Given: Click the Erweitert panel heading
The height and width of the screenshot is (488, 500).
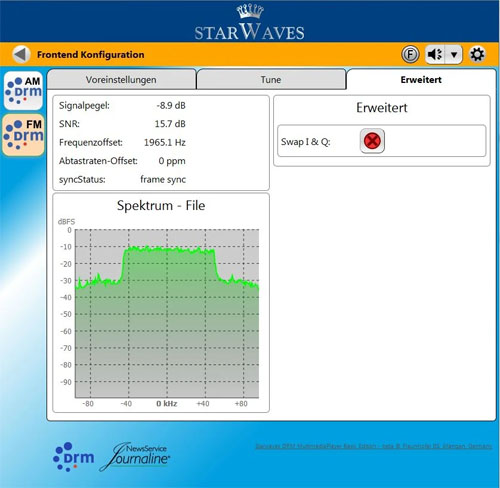Looking at the screenshot, I should coord(382,108).
